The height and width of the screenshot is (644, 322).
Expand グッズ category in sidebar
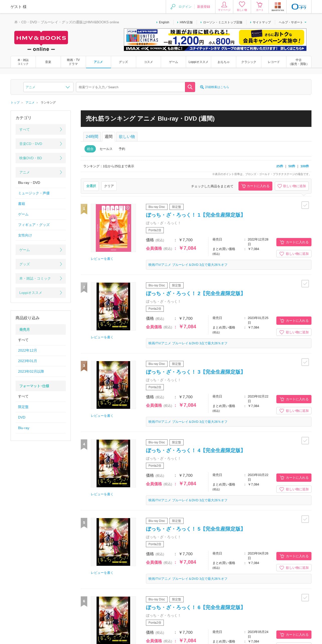[41, 264]
